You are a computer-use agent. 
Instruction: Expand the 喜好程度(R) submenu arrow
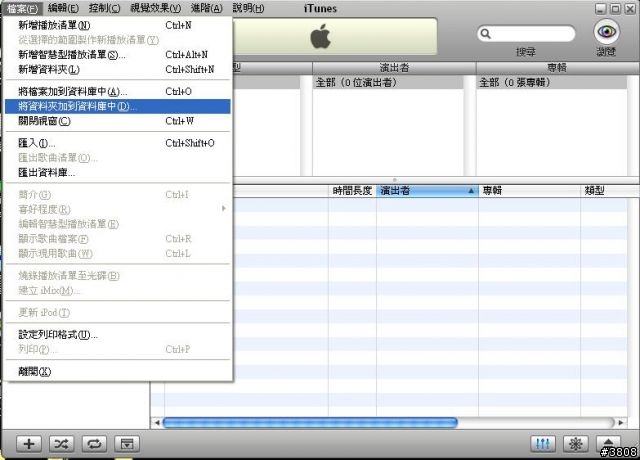coord(224,209)
